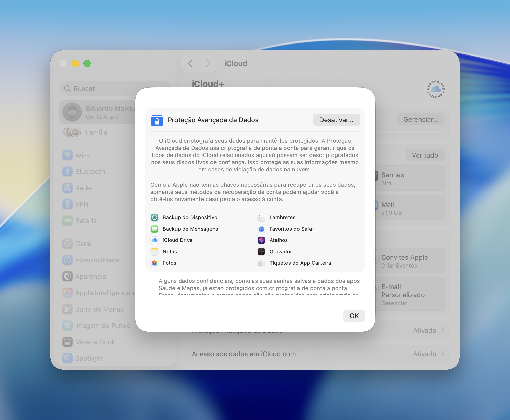This screenshot has height=420, width=510.
Task: Click the yellow minimize window button
Action: coord(75,63)
